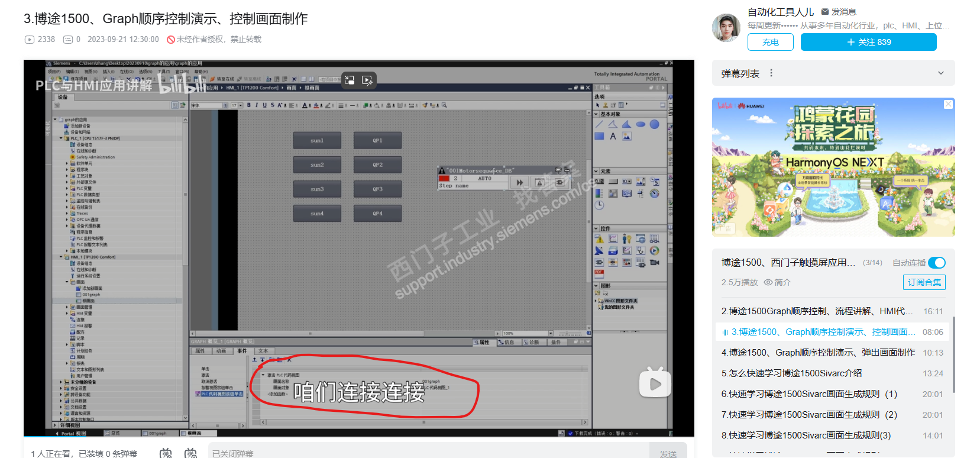The width and height of the screenshot is (980, 458).
Task: Collapse the PLC_1 CPU 1517F-3 tree node
Action: coord(61,138)
